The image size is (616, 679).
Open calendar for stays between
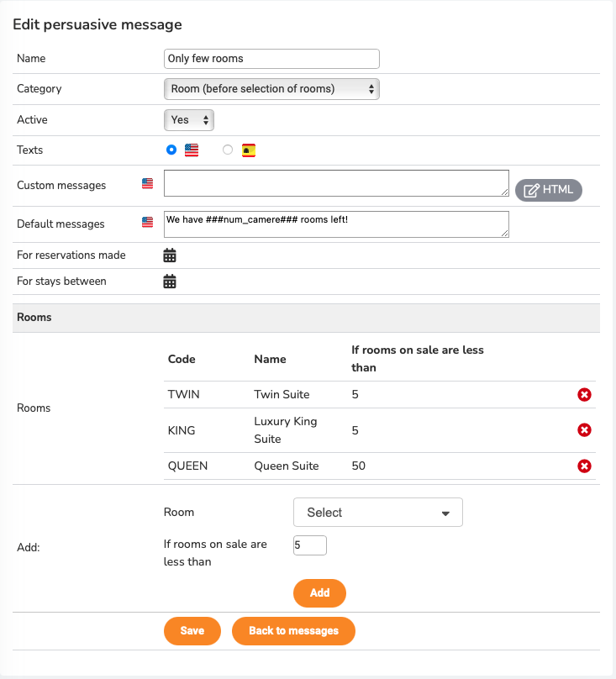tap(170, 282)
